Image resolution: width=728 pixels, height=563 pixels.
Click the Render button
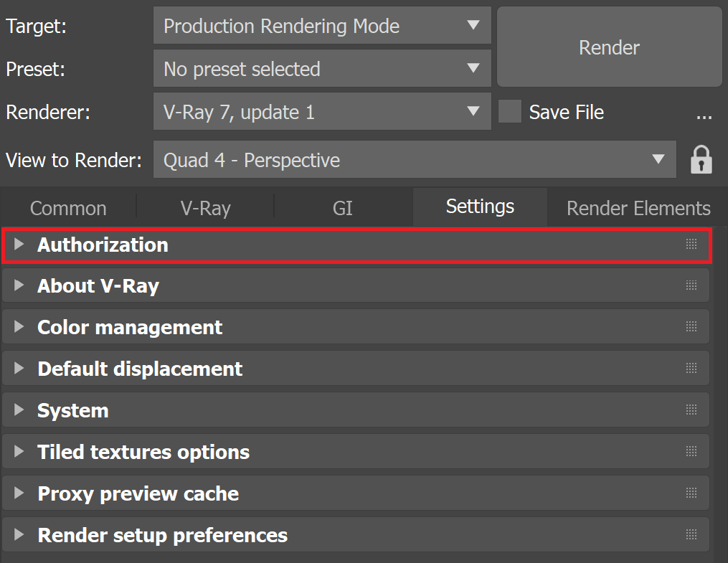(x=609, y=47)
